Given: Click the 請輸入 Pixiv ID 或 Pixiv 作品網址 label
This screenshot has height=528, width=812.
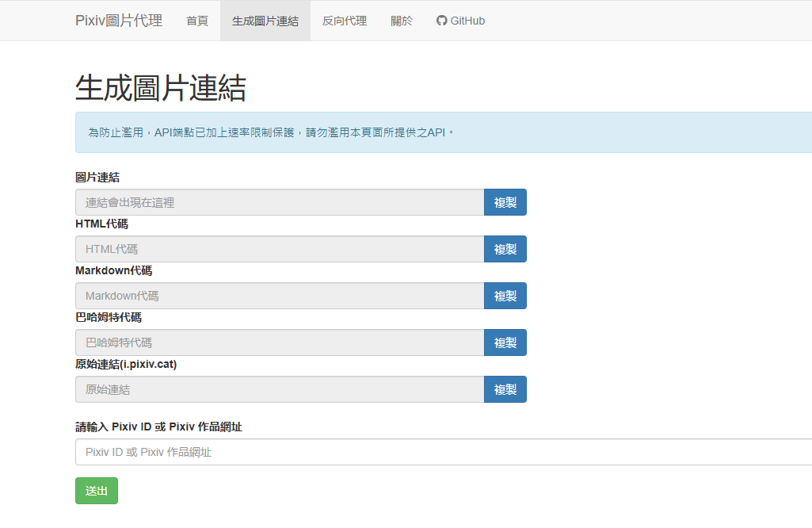Looking at the screenshot, I should pos(158,427).
